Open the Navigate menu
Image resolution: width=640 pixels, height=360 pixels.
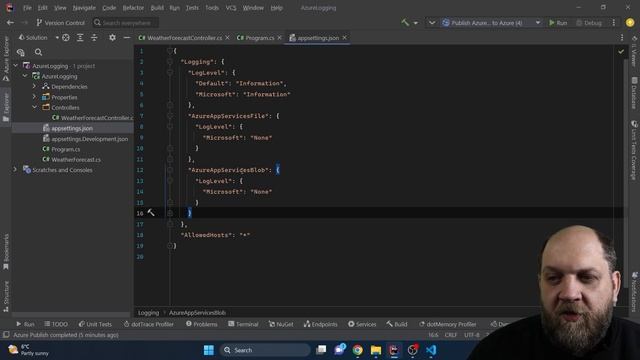click(84, 8)
